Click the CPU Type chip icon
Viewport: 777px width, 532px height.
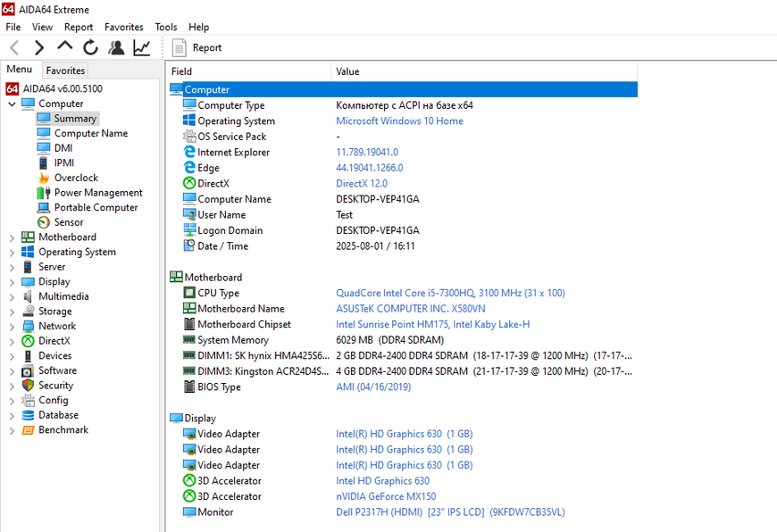pos(189,293)
